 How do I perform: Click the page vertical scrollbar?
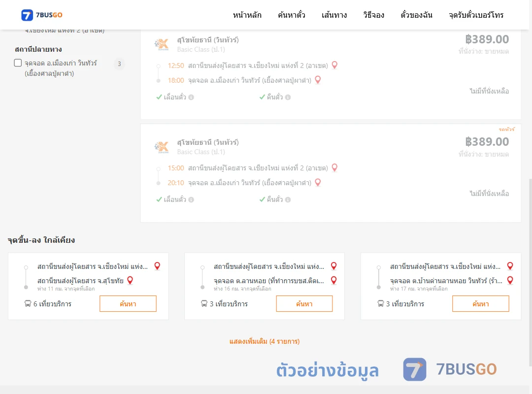(530, 272)
